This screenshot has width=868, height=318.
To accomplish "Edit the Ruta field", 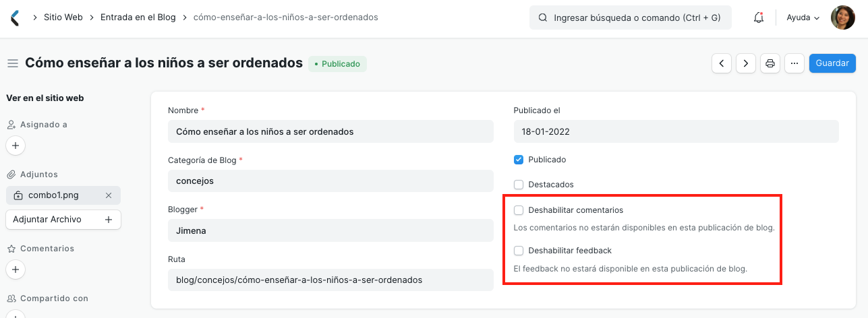I will point(330,280).
